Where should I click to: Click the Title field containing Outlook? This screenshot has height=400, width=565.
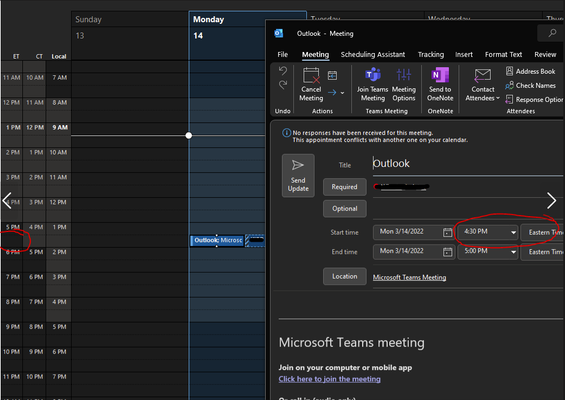pyautogui.click(x=468, y=164)
